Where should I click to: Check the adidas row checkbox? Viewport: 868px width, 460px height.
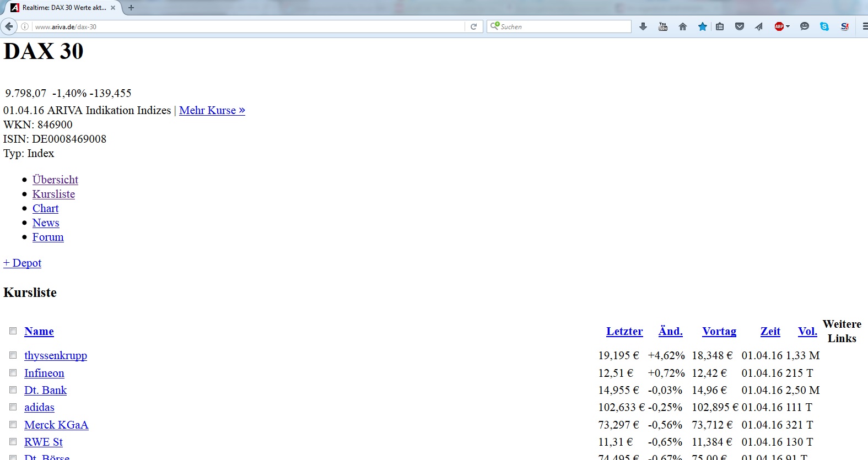(13, 407)
